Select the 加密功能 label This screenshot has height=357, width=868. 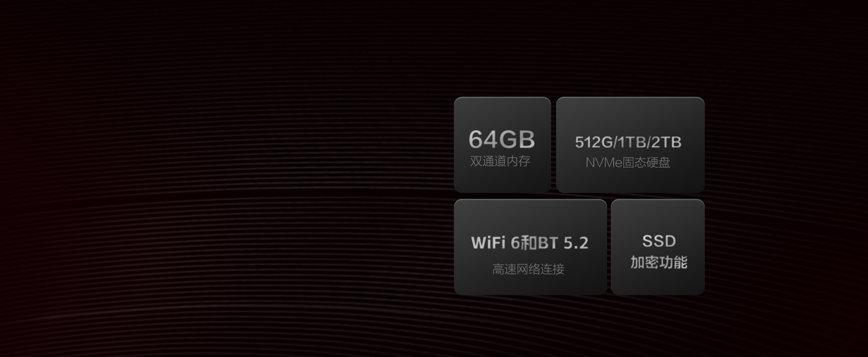tap(659, 263)
